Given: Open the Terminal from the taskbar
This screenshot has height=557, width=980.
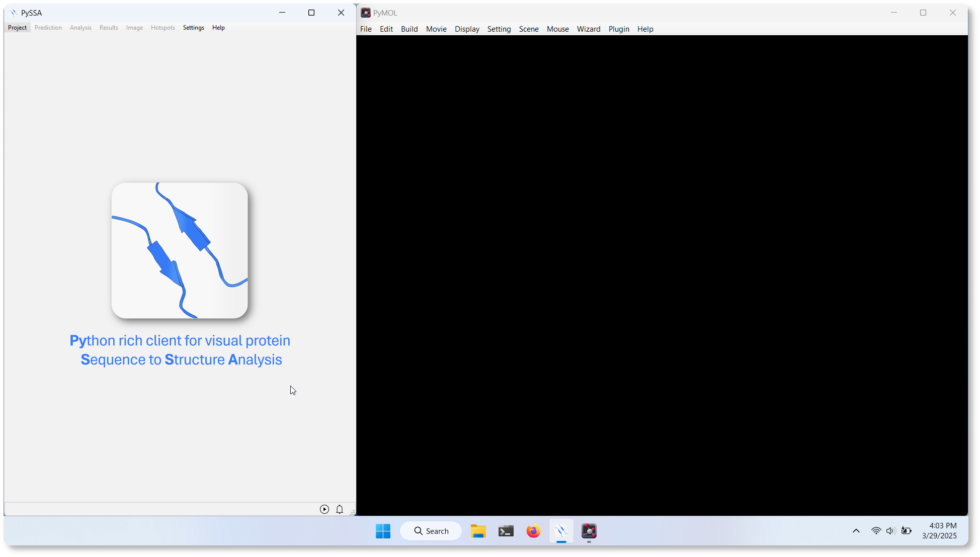Looking at the screenshot, I should coord(506,531).
